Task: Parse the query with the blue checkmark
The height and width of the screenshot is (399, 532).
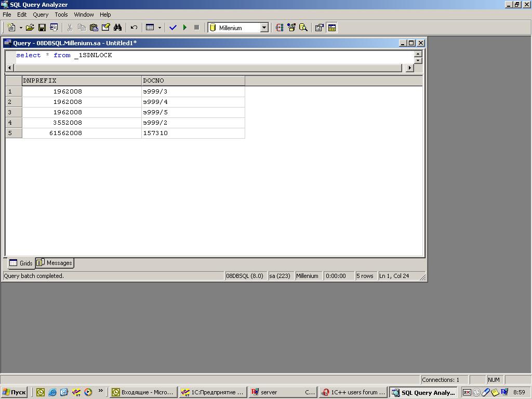Action: pos(173,28)
